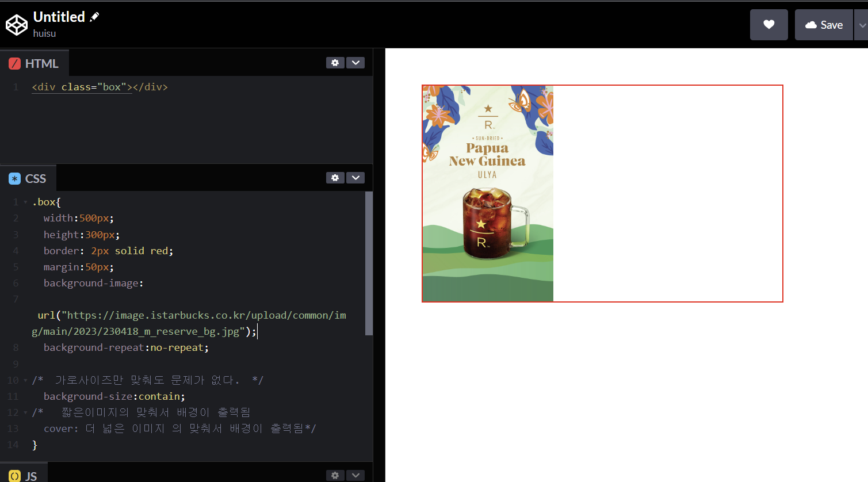The image size is (868, 482).
Task: Click the background-size:contain line
Action: pos(114,396)
